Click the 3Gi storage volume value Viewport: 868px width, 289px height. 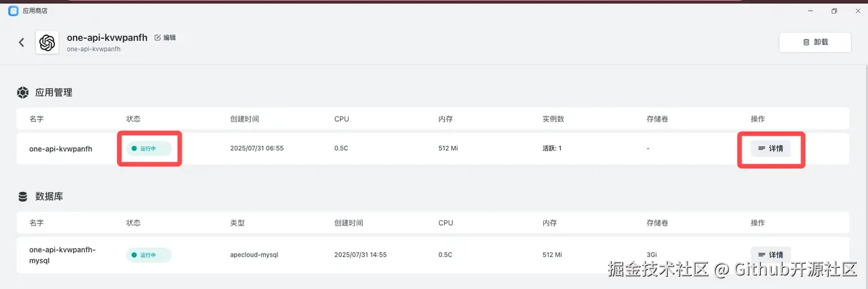tap(652, 255)
